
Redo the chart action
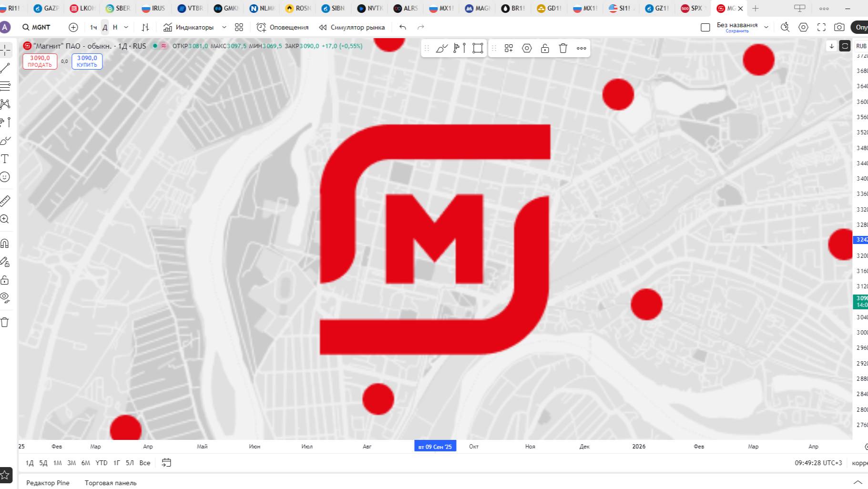pyautogui.click(x=420, y=27)
